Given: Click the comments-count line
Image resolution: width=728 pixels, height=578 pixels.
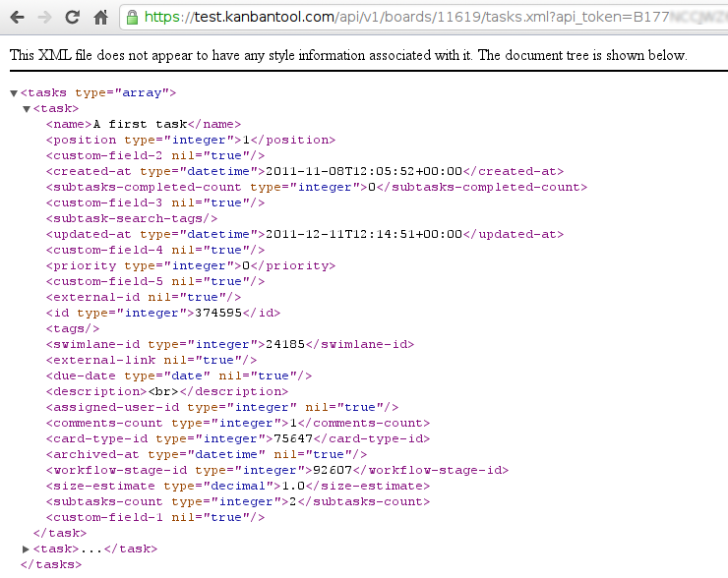Looking at the screenshot, I should [238, 424].
